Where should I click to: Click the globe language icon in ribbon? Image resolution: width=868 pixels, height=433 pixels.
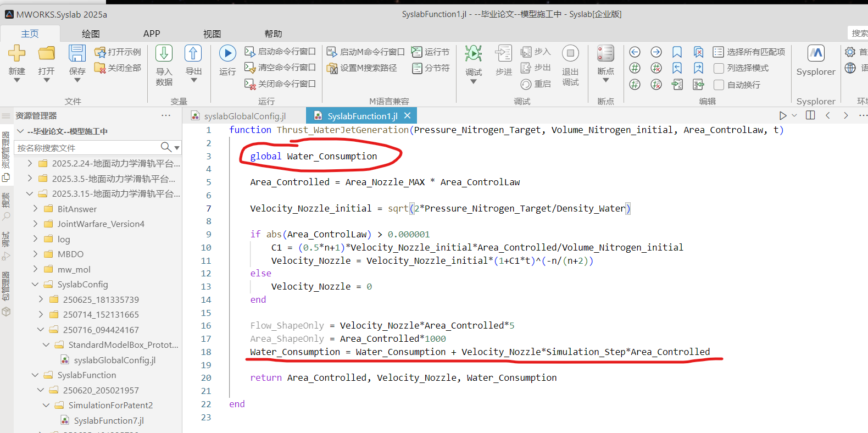click(850, 68)
